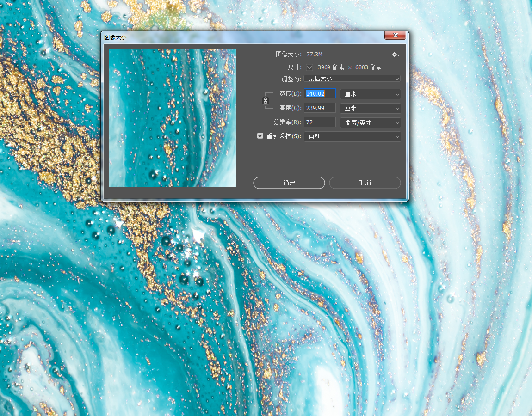Toggle the constrain proportions link icon

tap(266, 101)
